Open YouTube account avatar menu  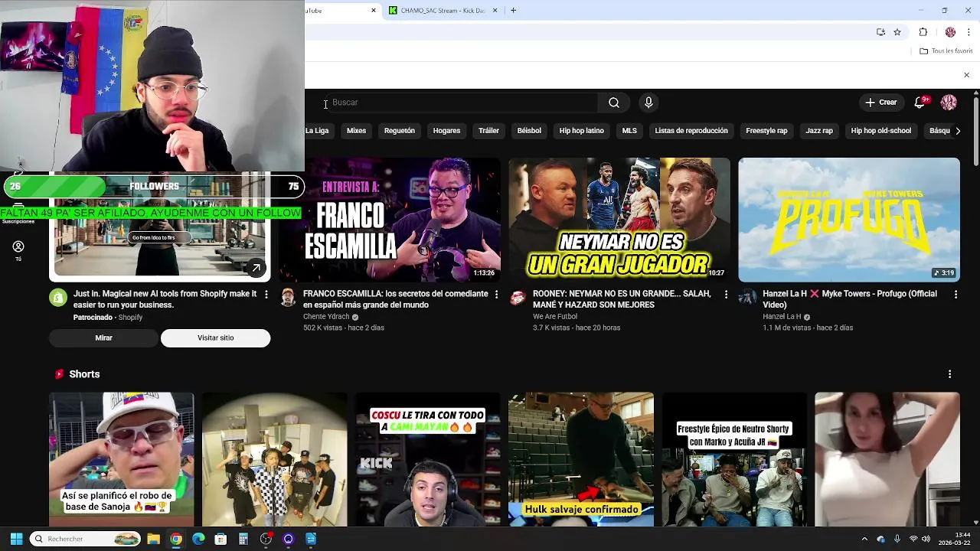click(x=949, y=103)
